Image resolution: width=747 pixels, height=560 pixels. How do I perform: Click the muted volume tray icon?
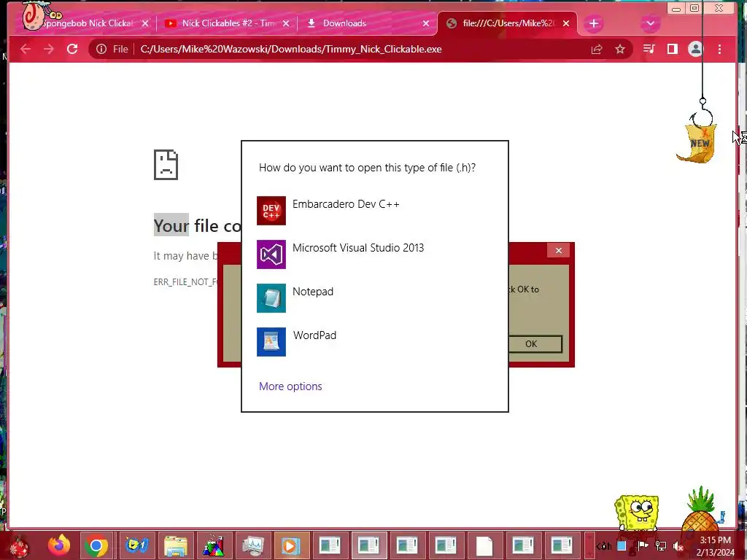tap(678, 545)
